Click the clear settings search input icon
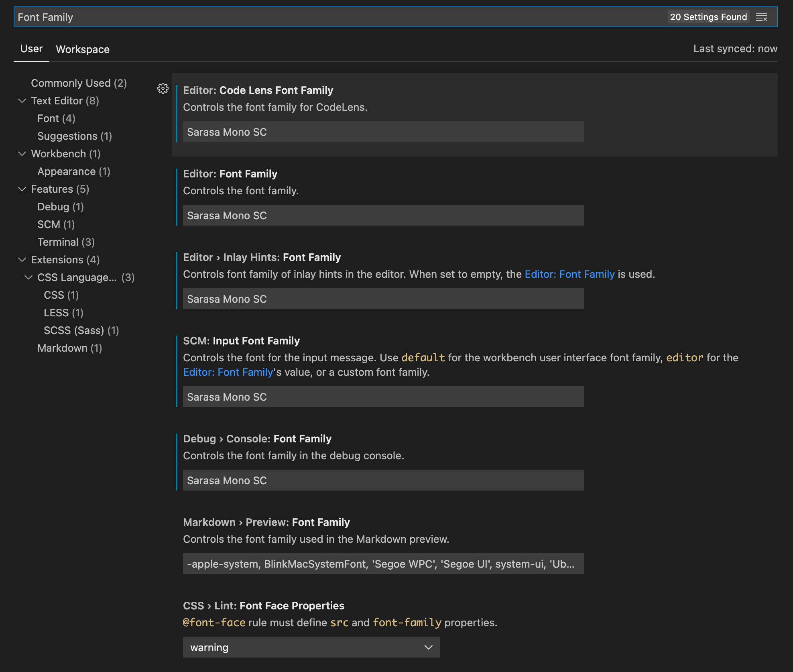The height and width of the screenshot is (672, 793). click(761, 17)
